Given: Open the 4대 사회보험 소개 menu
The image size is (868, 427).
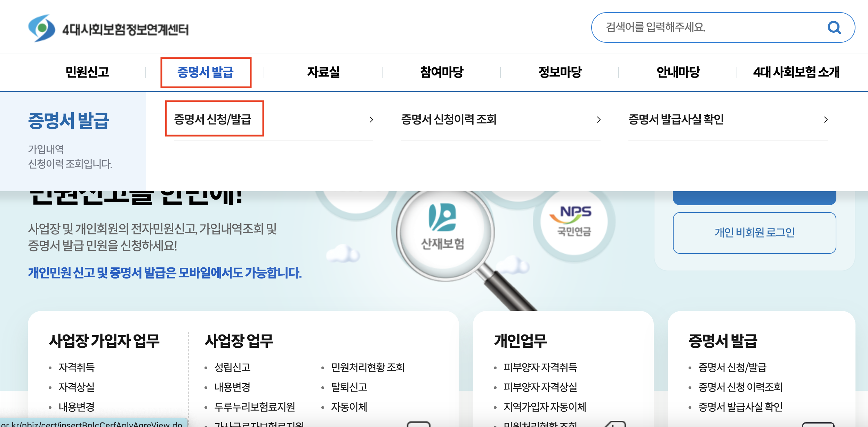Looking at the screenshot, I should click(796, 72).
